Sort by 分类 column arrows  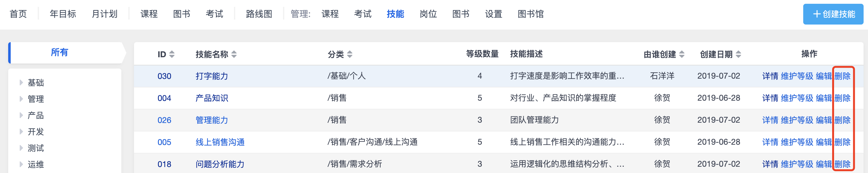tap(349, 54)
